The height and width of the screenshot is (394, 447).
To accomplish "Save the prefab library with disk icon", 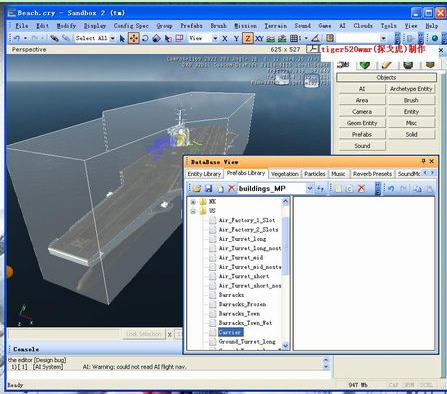I will coord(209,188).
